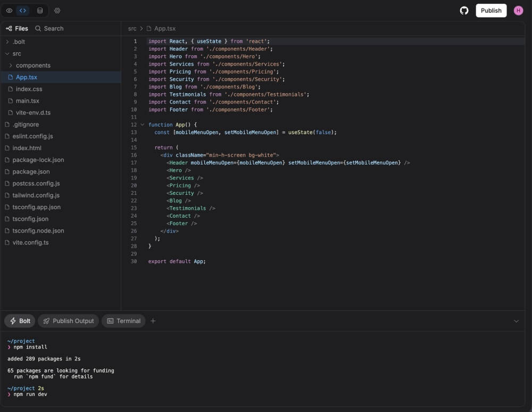The image size is (532, 412).
Task: Click the 'npm install' terminal line
Action: (x=30, y=347)
